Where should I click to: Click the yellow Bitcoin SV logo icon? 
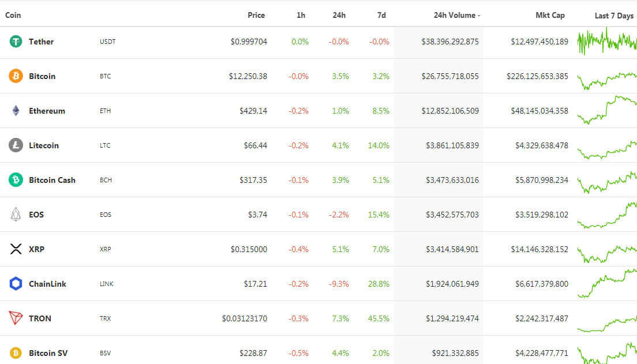(x=16, y=353)
